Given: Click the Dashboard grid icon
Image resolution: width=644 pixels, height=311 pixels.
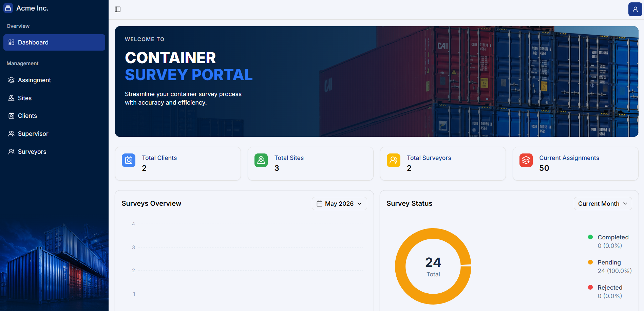Looking at the screenshot, I should [11, 42].
